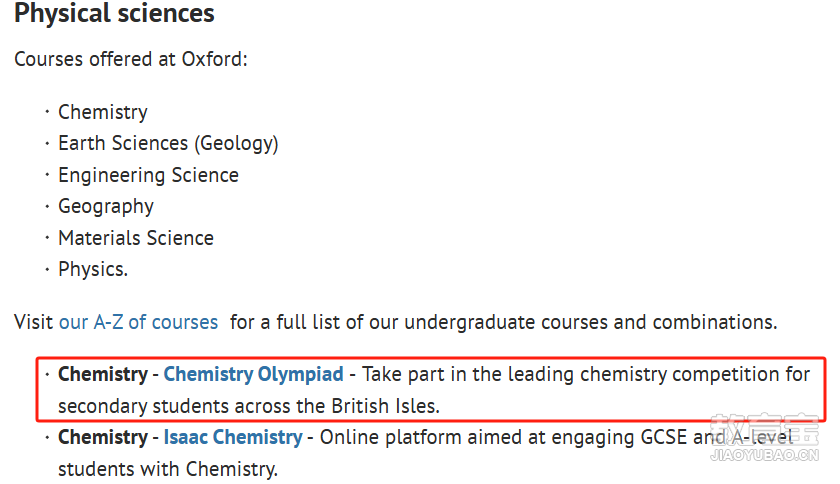Viewport: 840px width, 484px height.
Task: Click the 'Courses offered at Oxford:' text
Action: click(x=131, y=59)
